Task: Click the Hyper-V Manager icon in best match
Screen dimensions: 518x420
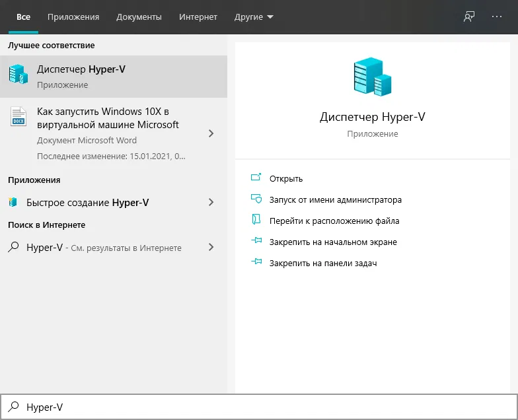Action: pos(18,75)
